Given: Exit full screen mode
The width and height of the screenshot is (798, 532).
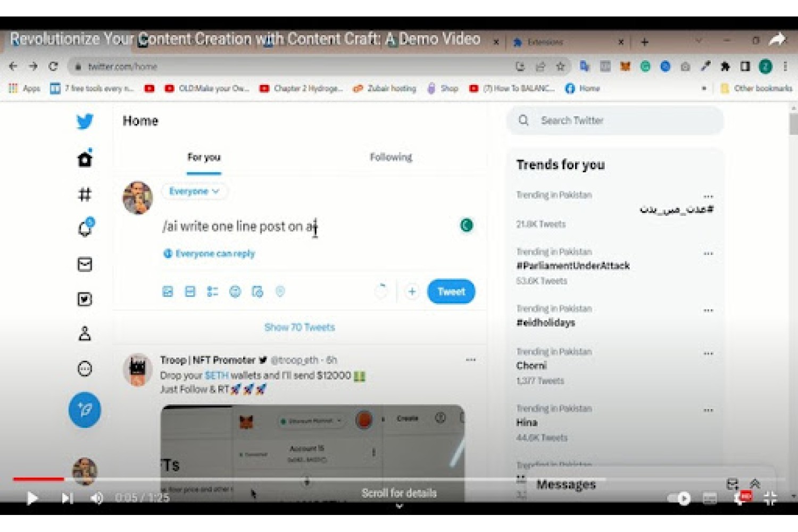Looking at the screenshot, I should [x=770, y=498].
